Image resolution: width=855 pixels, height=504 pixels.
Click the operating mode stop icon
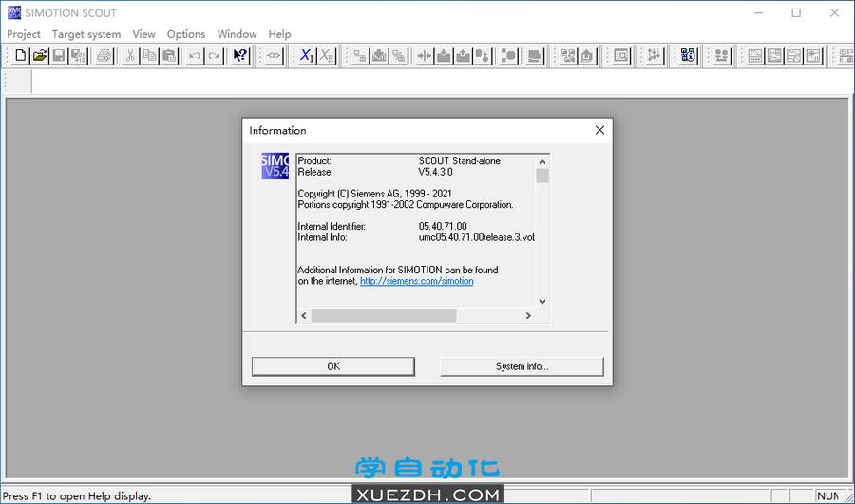click(509, 56)
